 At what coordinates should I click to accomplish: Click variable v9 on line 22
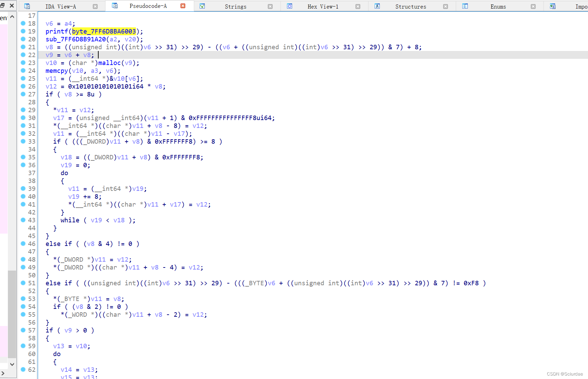tap(49, 55)
